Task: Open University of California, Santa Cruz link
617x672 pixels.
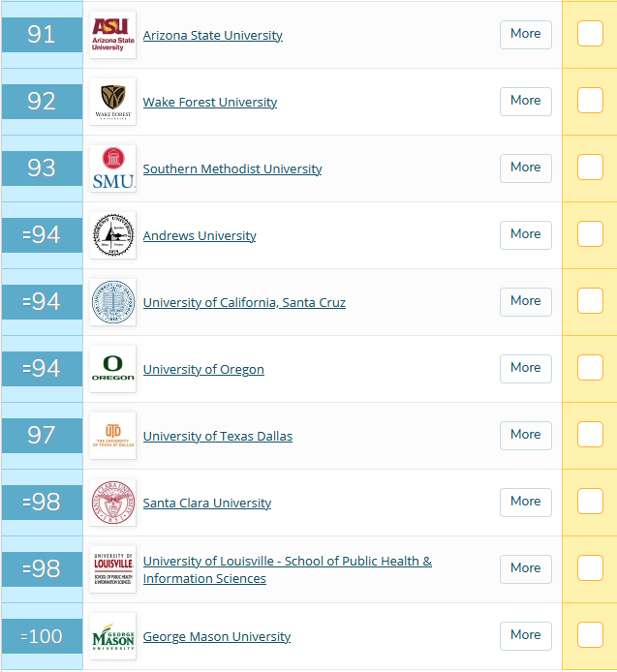Action: (244, 302)
